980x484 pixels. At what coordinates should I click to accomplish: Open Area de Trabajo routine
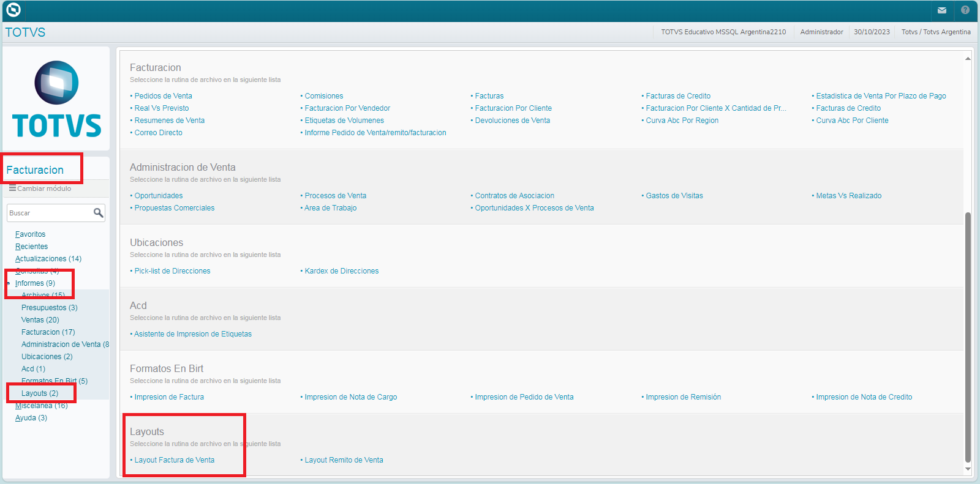tap(331, 208)
